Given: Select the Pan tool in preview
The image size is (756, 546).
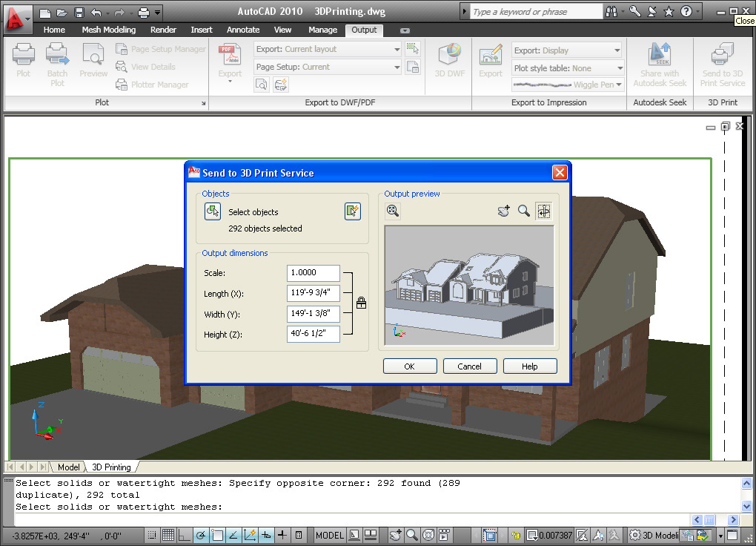Looking at the screenshot, I should [503, 211].
